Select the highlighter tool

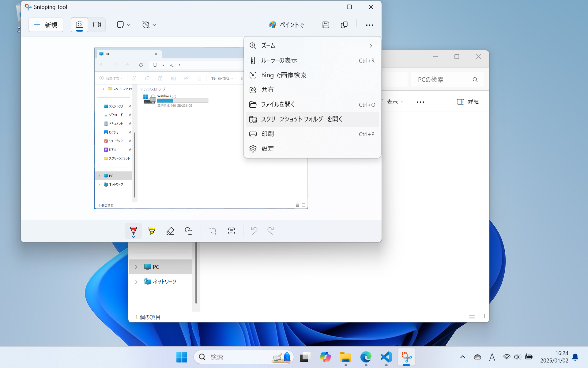152,231
